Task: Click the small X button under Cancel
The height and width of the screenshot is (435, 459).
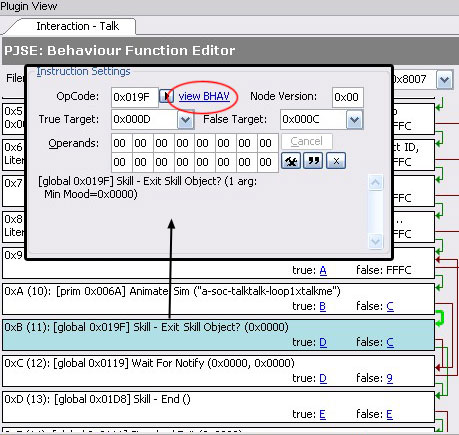Action: coord(336,161)
